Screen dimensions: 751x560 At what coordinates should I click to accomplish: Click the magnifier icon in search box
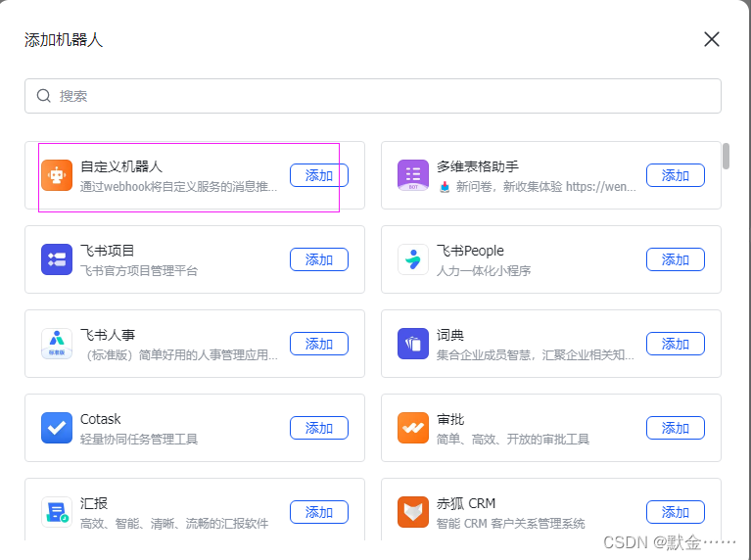[x=44, y=96]
